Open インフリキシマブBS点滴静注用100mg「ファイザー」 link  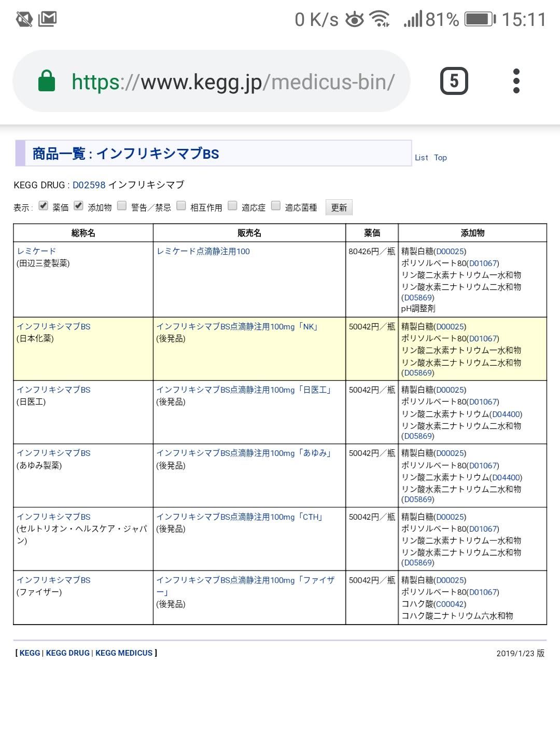[x=246, y=586]
